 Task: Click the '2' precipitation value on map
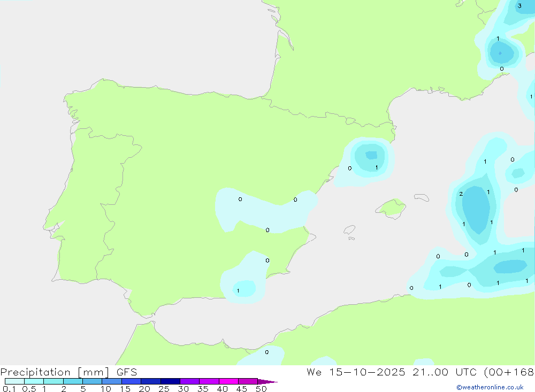[x=461, y=194]
